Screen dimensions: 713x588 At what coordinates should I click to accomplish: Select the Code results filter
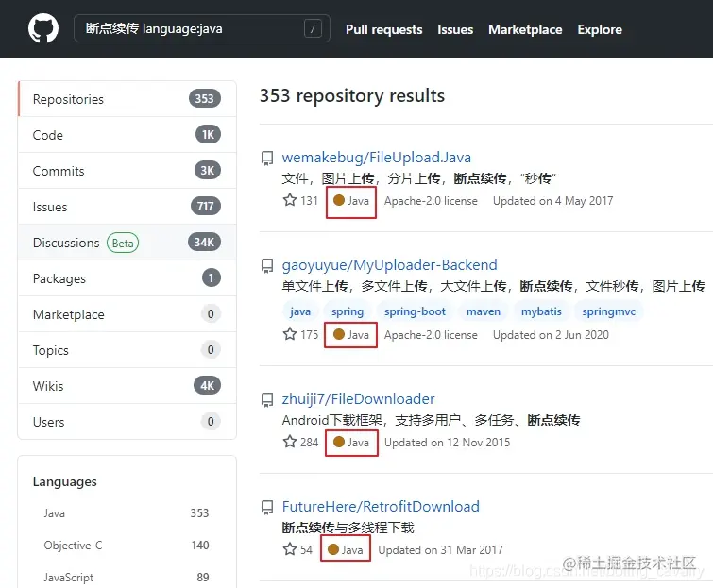127,135
